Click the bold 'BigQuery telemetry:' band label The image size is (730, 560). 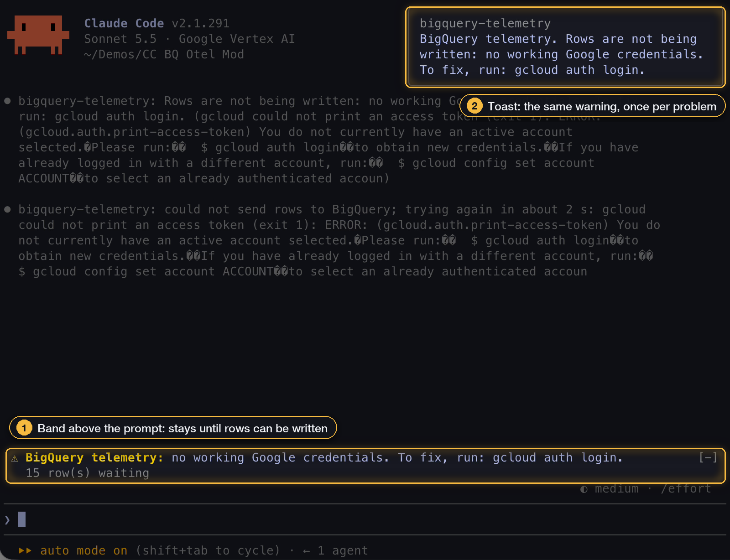click(94, 457)
